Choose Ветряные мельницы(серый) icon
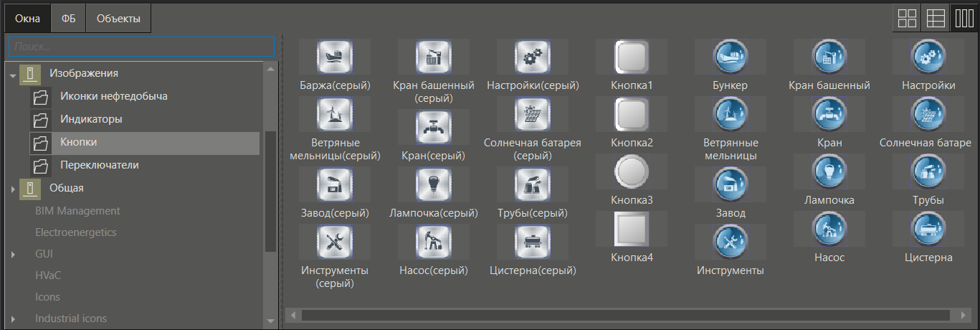 click(x=335, y=113)
